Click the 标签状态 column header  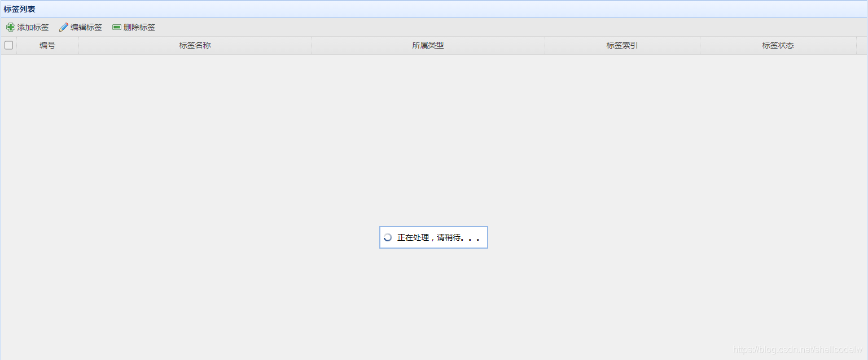pyautogui.click(x=778, y=45)
